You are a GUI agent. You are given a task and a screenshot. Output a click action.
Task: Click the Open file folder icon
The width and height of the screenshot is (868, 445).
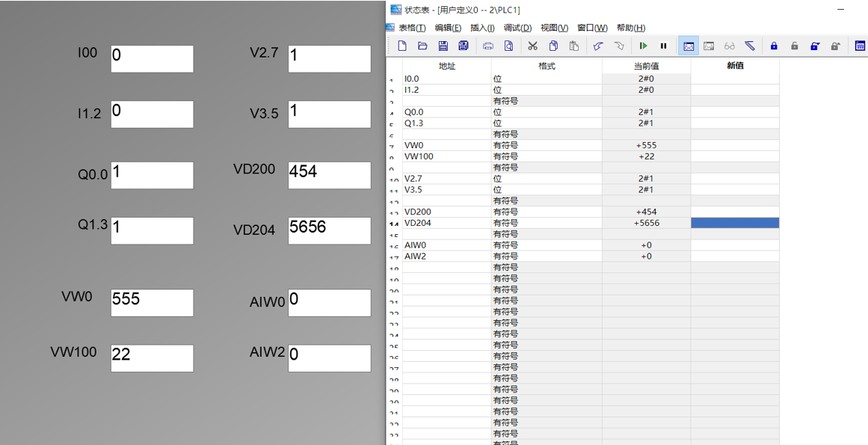pyautogui.click(x=422, y=46)
